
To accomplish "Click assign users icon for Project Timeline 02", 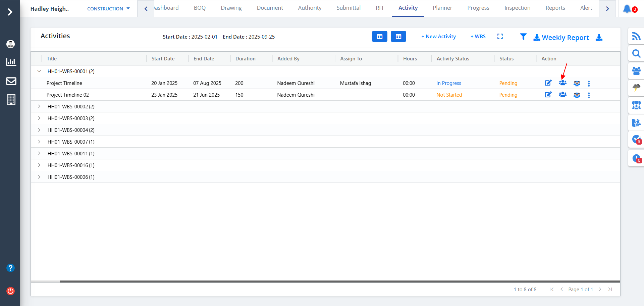I will click(x=562, y=95).
